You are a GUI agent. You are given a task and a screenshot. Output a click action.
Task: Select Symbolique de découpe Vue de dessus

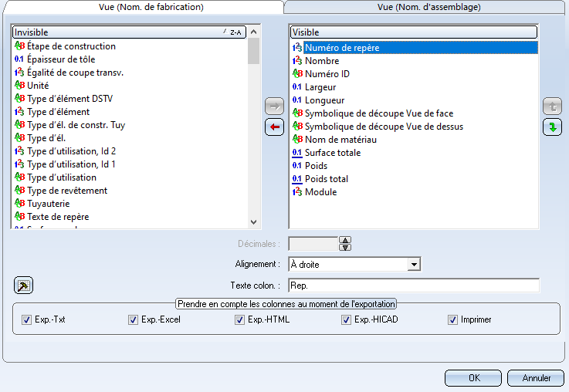pos(384,127)
